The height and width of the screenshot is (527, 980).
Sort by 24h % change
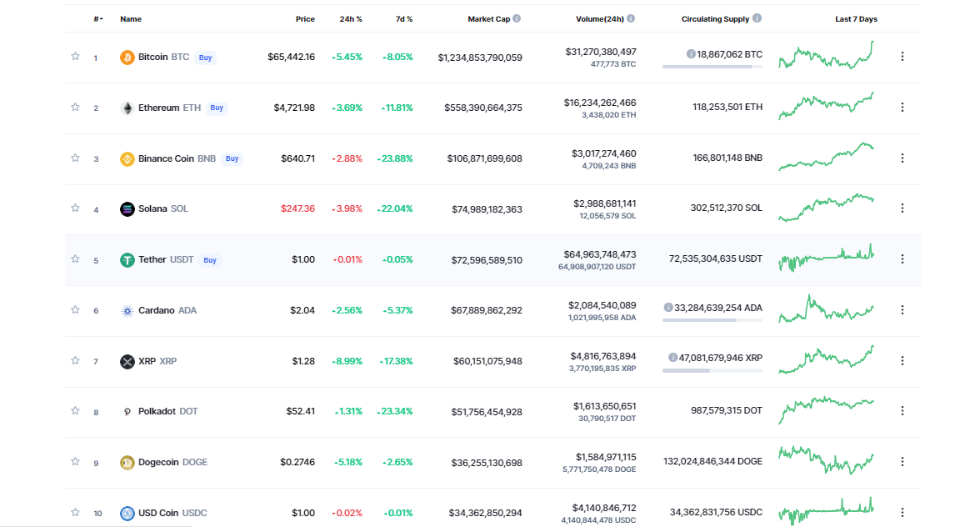click(351, 18)
